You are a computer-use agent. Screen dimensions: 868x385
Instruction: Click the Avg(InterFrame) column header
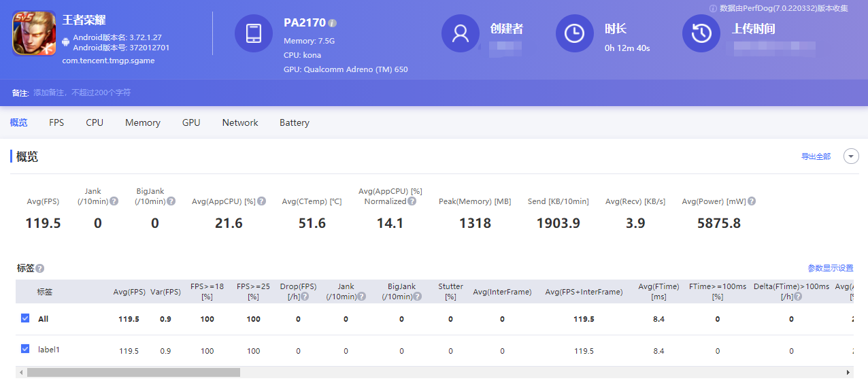(502, 292)
